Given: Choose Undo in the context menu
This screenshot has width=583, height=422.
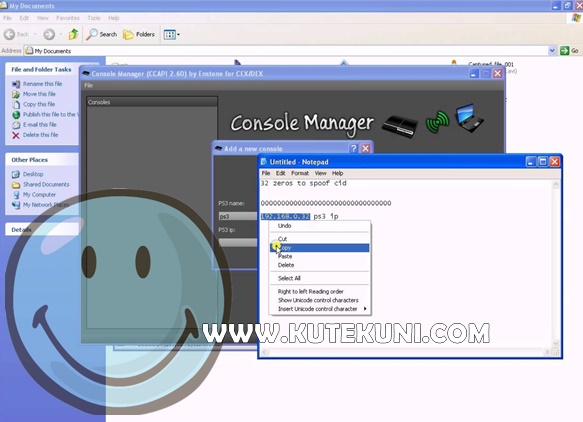Looking at the screenshot, I should pos(319,226).
